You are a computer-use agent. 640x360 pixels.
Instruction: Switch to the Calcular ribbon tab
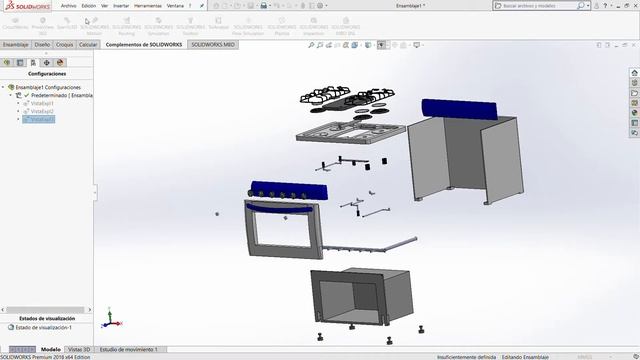click(88, 44)
